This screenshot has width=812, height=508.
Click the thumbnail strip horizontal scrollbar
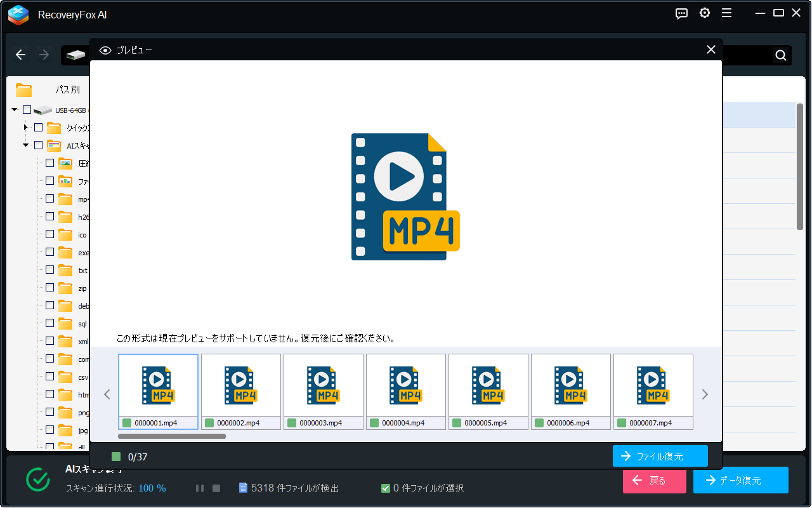click(x=172, y=436)
